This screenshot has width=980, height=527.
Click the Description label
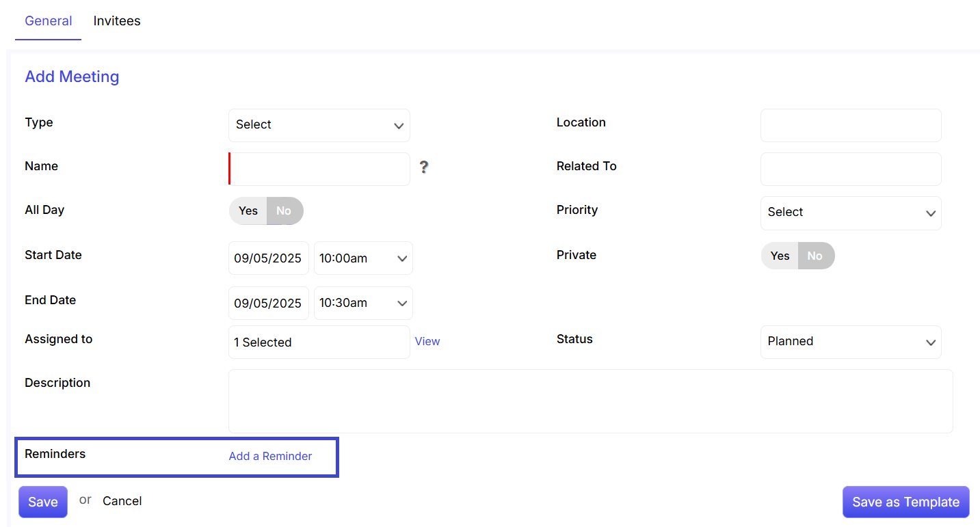(x=57, y=383)
